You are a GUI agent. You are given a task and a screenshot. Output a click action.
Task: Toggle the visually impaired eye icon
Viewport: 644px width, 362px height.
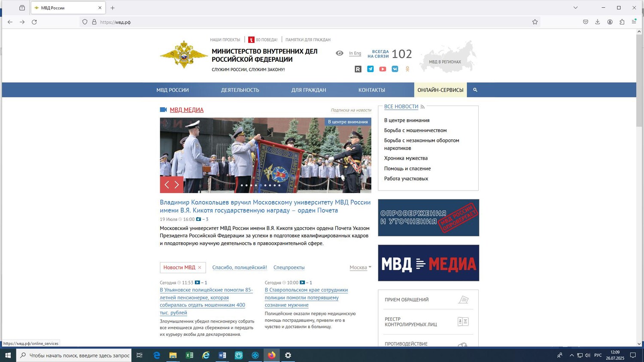(340, 53)
